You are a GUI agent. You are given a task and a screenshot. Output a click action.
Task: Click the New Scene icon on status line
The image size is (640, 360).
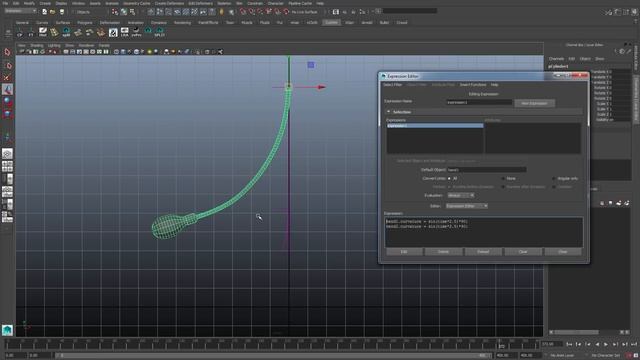pyautogui.click(x=44, y=12)
